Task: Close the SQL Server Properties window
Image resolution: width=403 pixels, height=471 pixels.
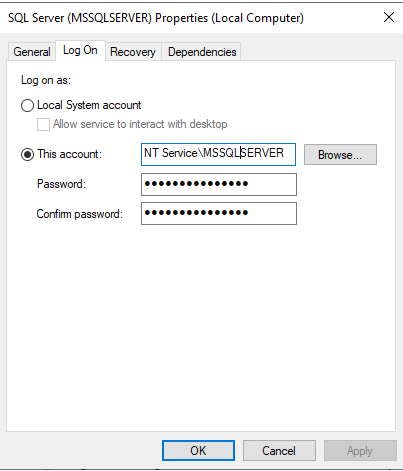Action: tap(389, 17)
